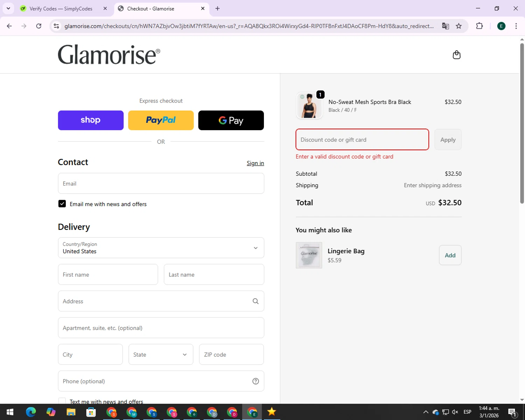Open the tab search dropdown arrow
This screenshot has width=525, height=420.
point(8,8)
